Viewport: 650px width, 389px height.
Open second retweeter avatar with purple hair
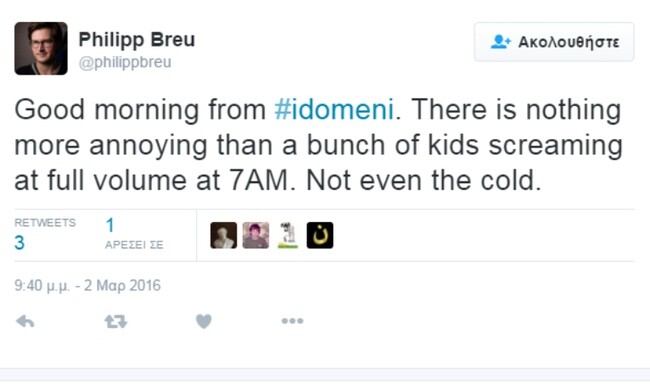[256, 235]
